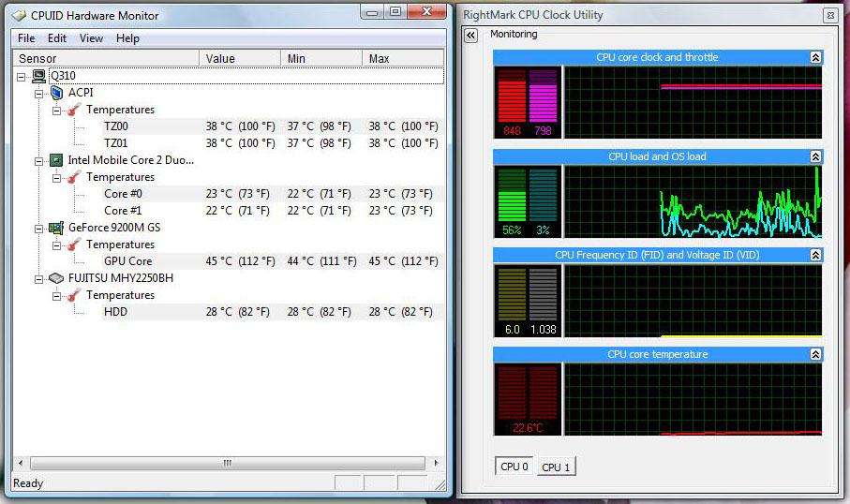Click the horizontal scrollbar thumb in Hardware Monitor
This screenshot has height=504, width=850.
coord(228,463)
